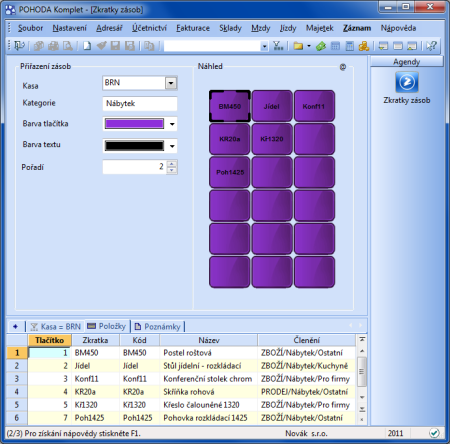
Task: Open the Sklady menu
Action: (x=230, y=28)
